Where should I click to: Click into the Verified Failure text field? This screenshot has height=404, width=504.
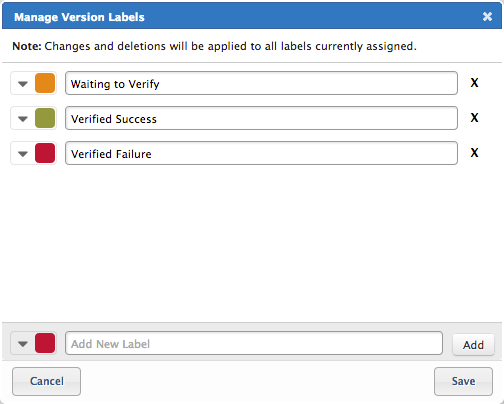coord(261,153)
